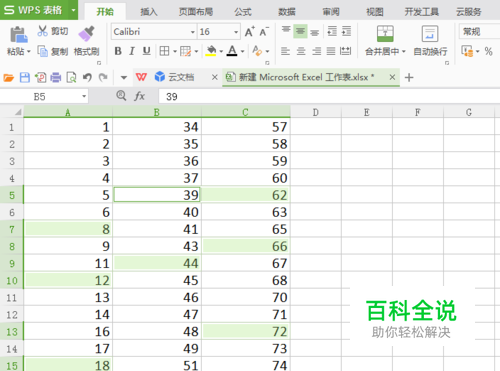The width and height of the screenshot is (500, 371).
Task: Click the formula bar showing 39
Action: click(x=328, y=97)
